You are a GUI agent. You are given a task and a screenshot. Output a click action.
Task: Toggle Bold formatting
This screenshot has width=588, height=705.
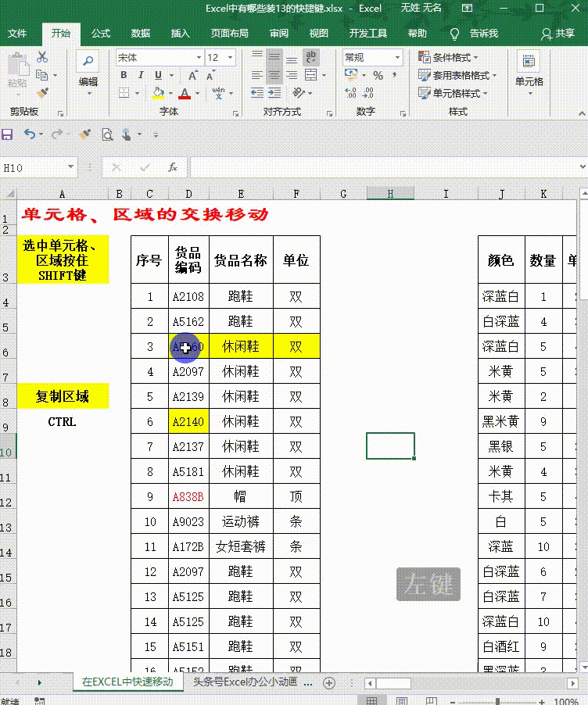pos(124,75)
